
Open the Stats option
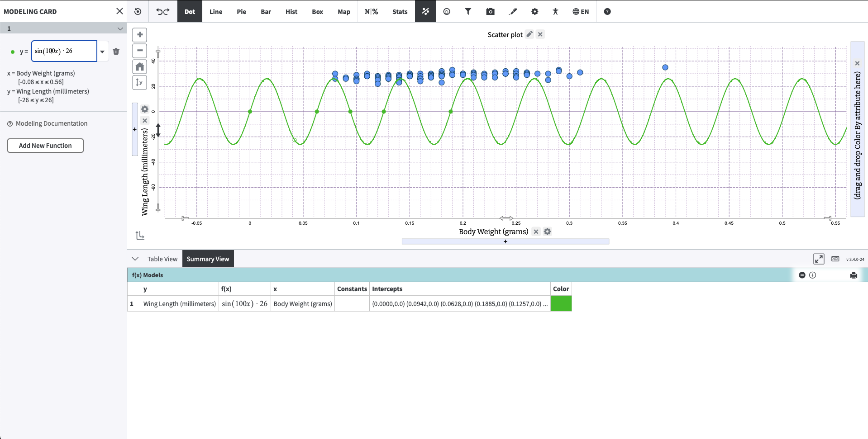tap(400, 11)
